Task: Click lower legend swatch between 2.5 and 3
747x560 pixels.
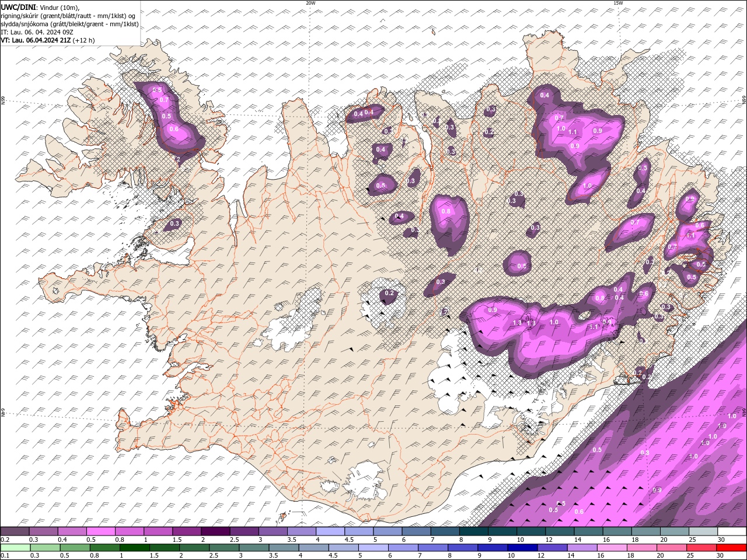Action: point(224,548)
